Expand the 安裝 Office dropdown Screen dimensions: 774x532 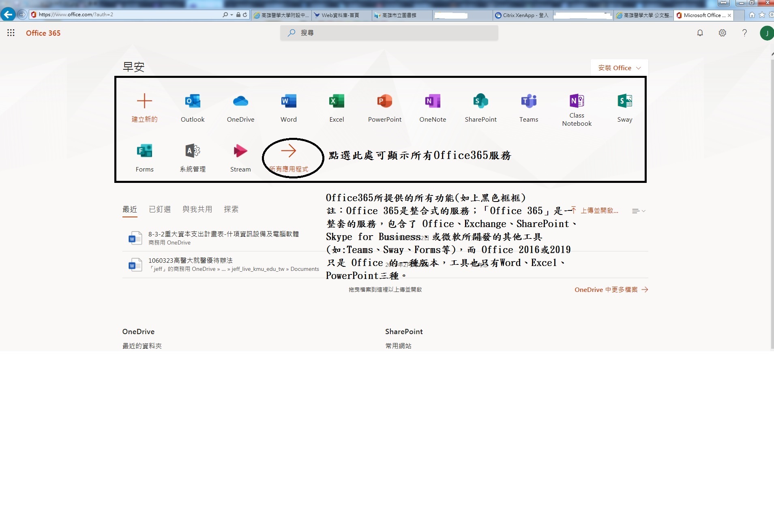[619, 68]
